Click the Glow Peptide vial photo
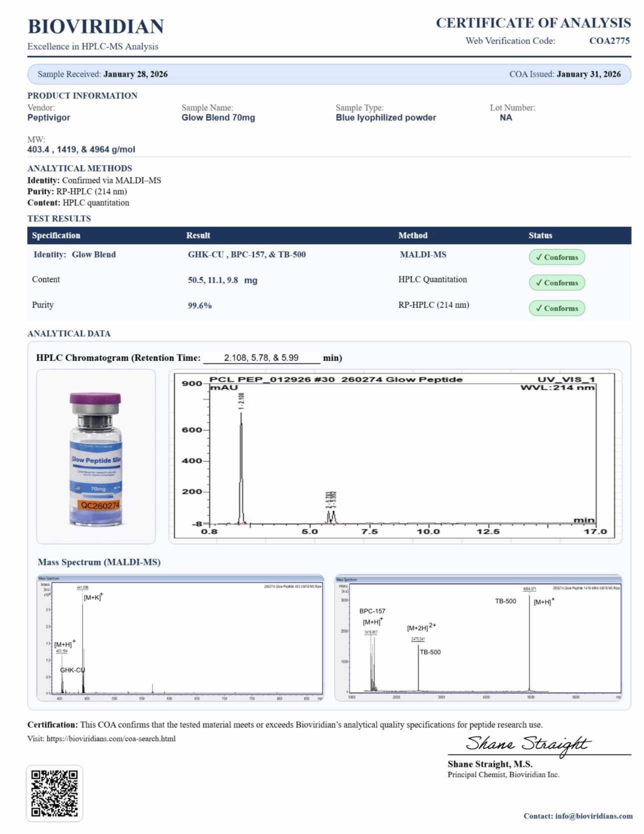The height and width of the screenshot is (834, 644). coord(95,456)
